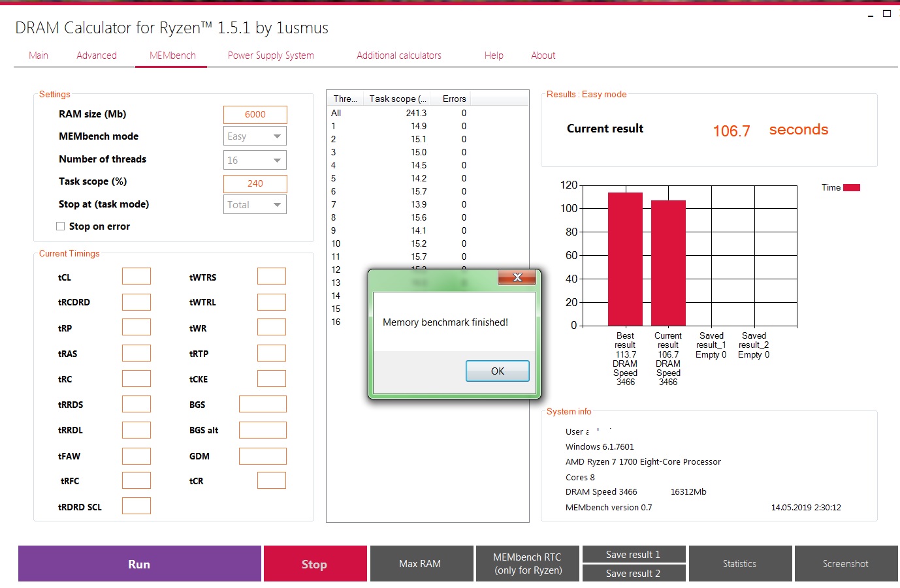900x588 pixels.
Task: Click the Current result bar in chart
Action: tap(668, 263)
